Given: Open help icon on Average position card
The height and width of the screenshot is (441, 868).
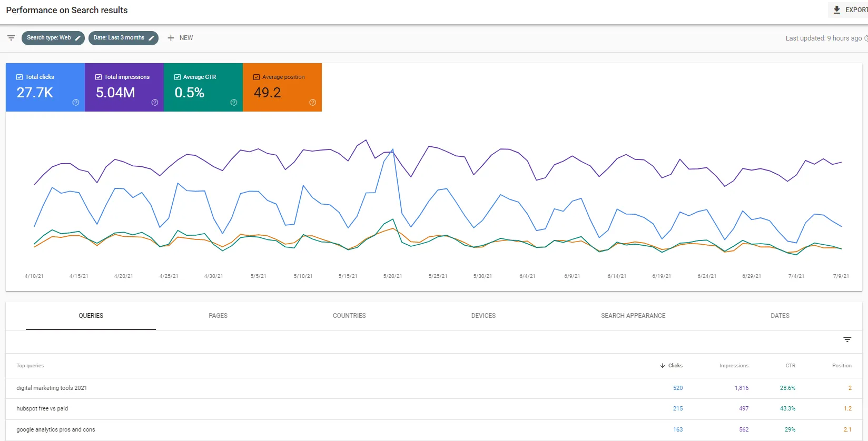Looking at the screenshot, I should pyautogui.click(x=313, y=103).
